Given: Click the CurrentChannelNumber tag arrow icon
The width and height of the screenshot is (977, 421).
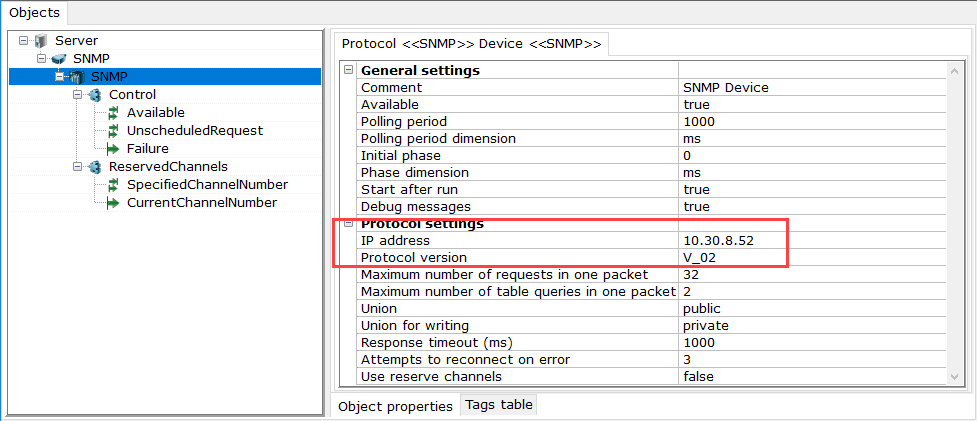Looking at the screenshot, I should (113, 203).
